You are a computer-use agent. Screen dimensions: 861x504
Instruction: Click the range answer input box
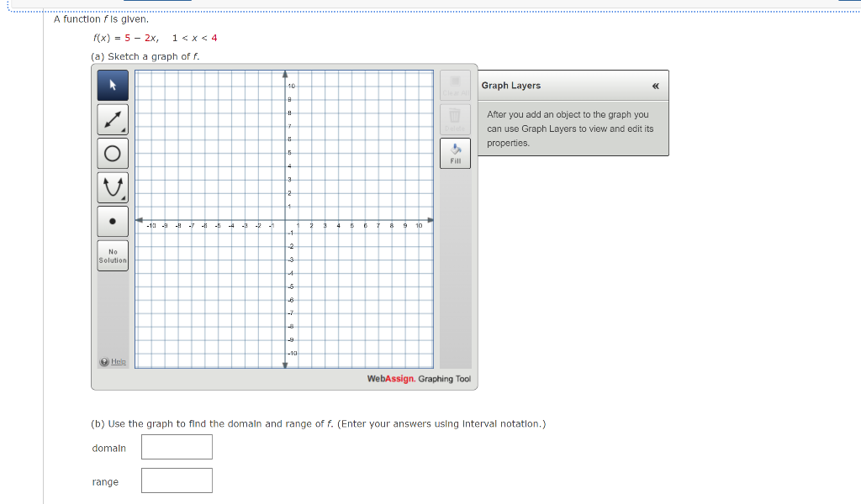click(177, 480)
